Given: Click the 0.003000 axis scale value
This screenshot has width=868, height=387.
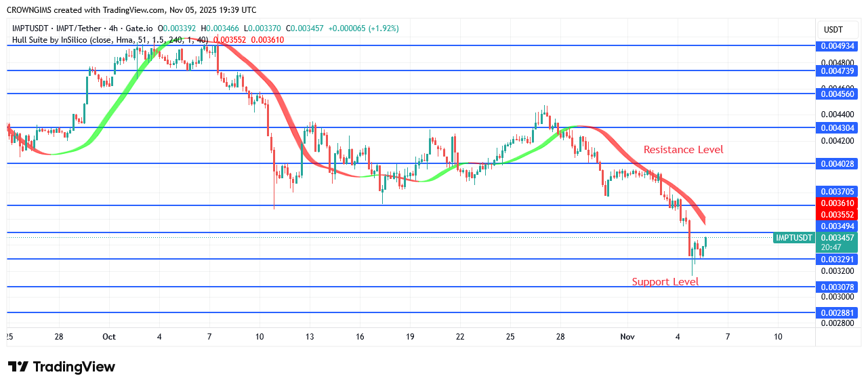Looking at the screenshot, I should [838, 297].
